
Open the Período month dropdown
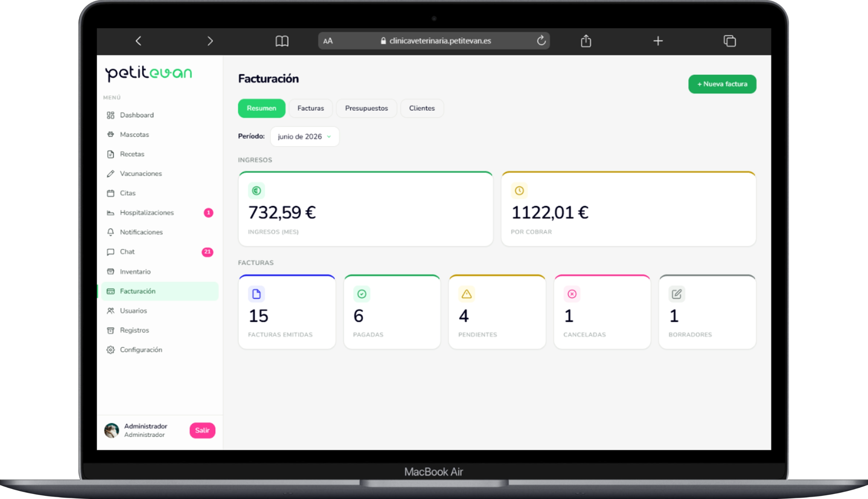[304, 136]
